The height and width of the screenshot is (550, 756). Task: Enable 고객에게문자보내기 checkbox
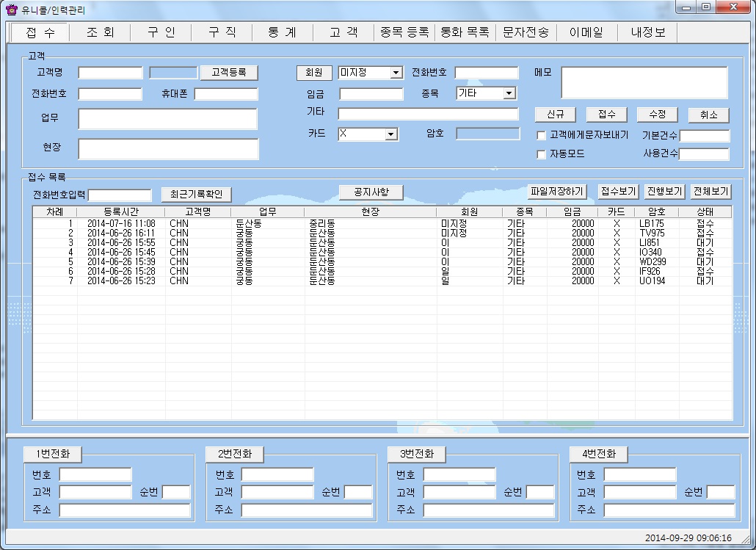542,136
